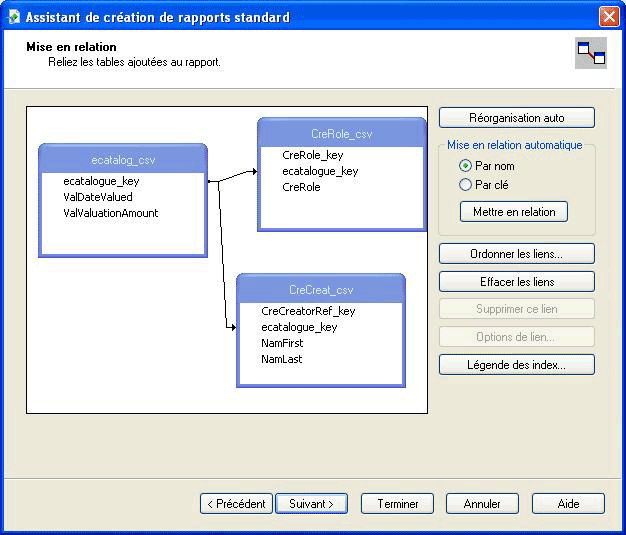The image size is (626, 535).
Task: Select the 'Par clé' radio option
Action: (x=465, y=185)
